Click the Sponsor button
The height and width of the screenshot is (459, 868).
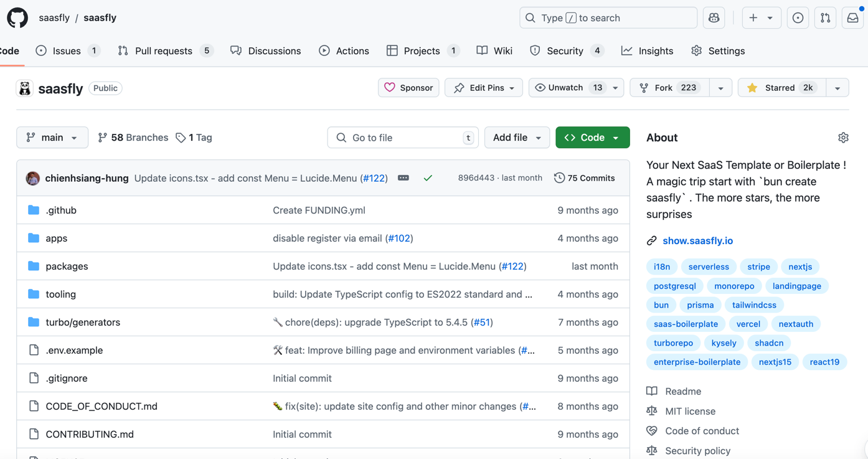408,87
